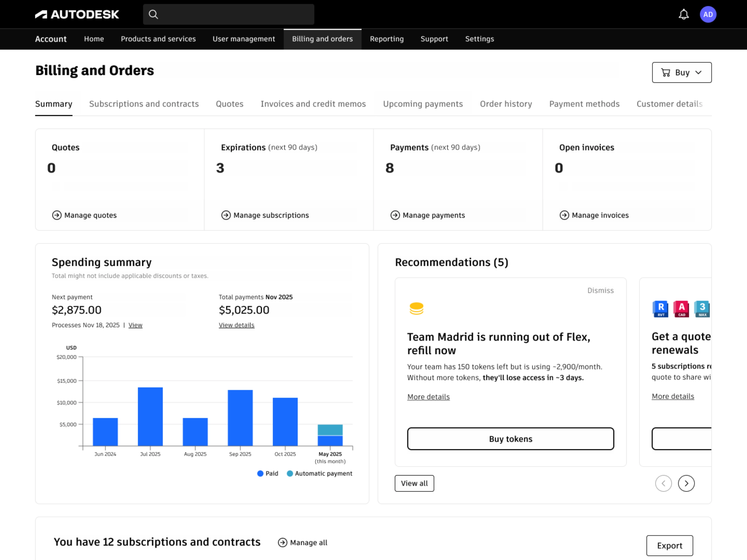The width and height of the screenshot is (747, 560).
Task: Expand the Buy dropdown
Action: point(698,72)
